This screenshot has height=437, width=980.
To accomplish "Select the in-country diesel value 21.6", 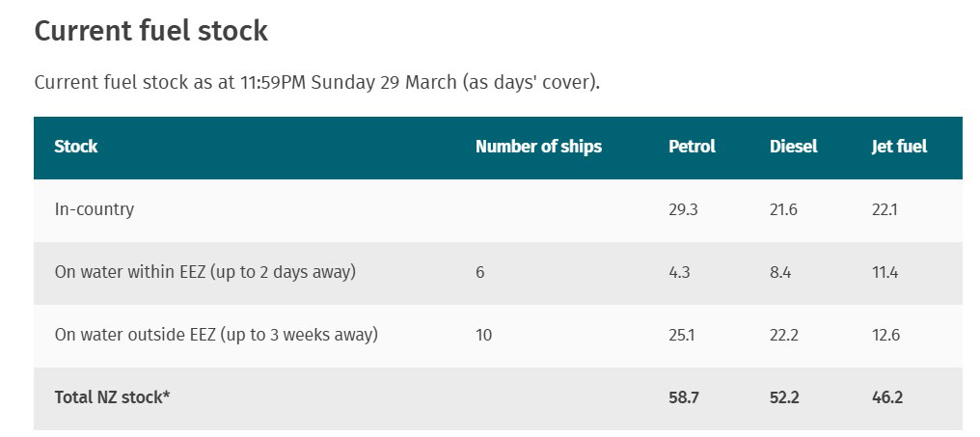I will pos(783,209).
